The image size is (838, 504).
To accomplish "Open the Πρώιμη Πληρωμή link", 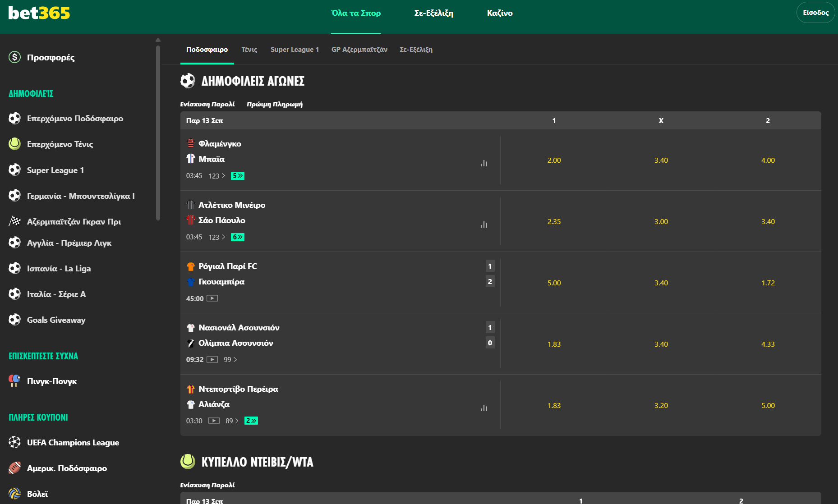I will coord(275,104).
